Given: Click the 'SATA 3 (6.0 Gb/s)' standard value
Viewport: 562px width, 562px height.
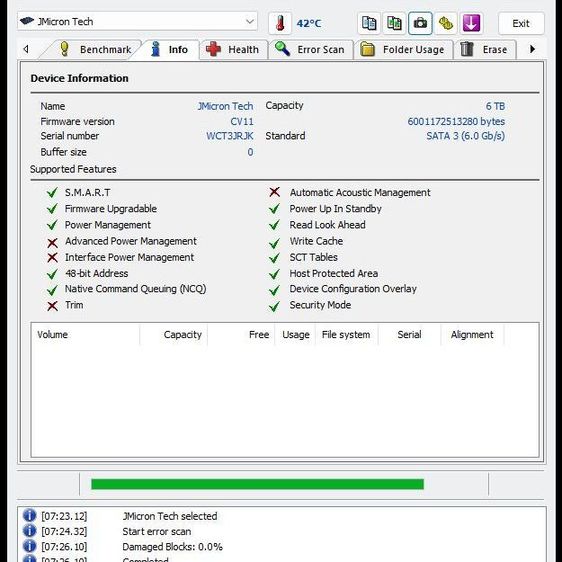Looking at the screenshot, I should 466,136.
